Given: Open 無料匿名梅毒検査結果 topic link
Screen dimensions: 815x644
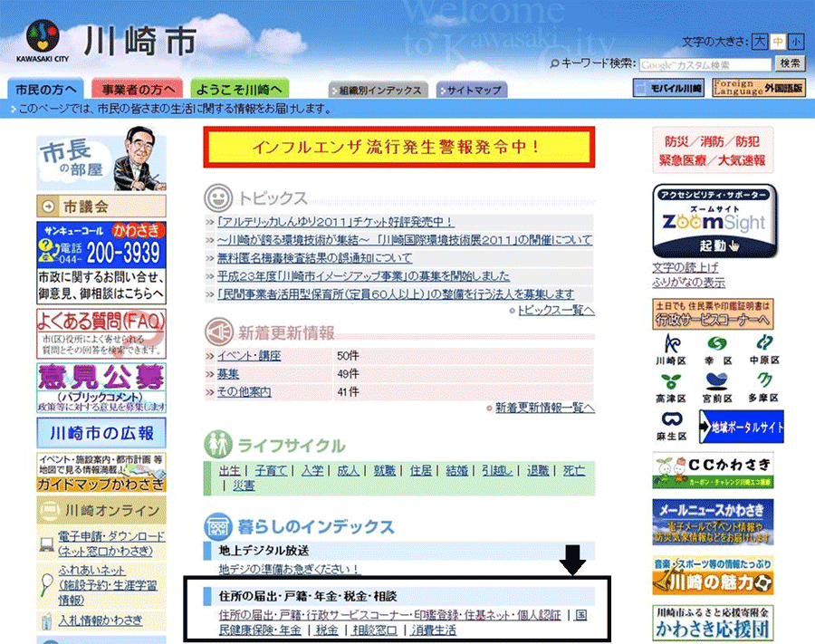Looking at the screenshot, I should (x=314, y=258).
